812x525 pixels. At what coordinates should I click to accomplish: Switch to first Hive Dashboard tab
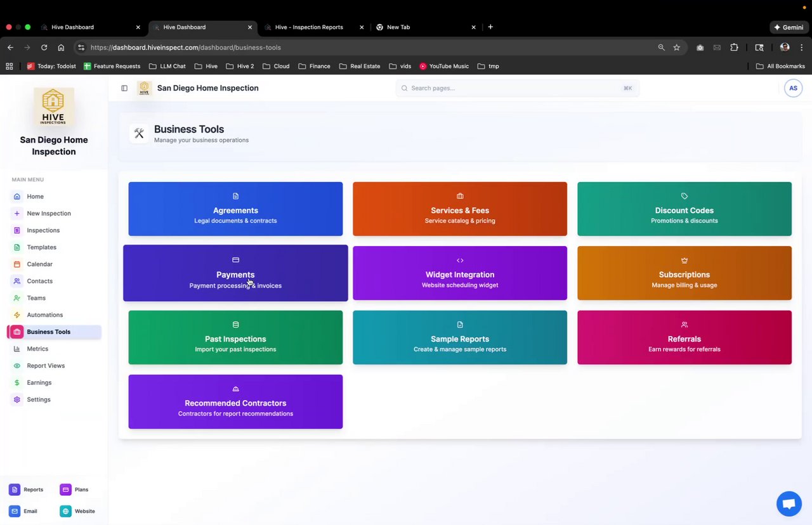[91, 27]
